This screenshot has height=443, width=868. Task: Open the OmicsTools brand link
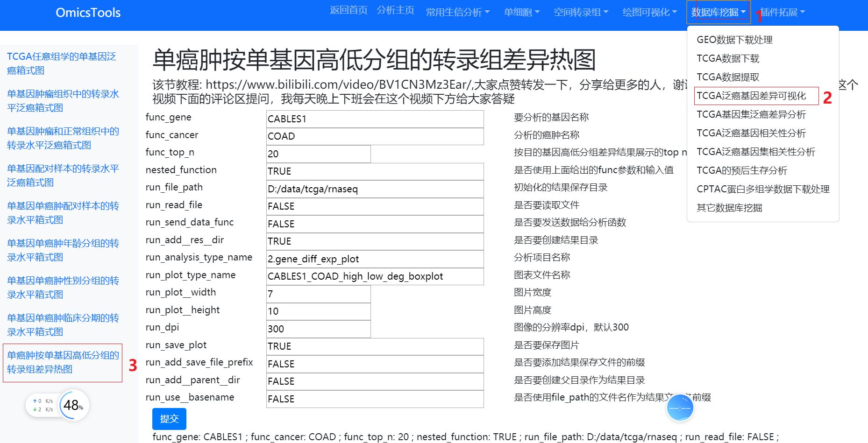(88, 13)
